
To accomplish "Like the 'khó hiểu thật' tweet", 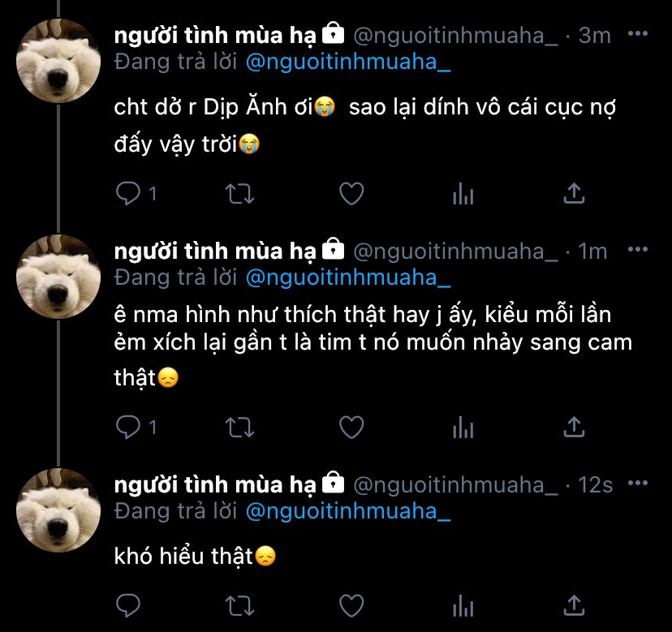I will tap(351, 605).
